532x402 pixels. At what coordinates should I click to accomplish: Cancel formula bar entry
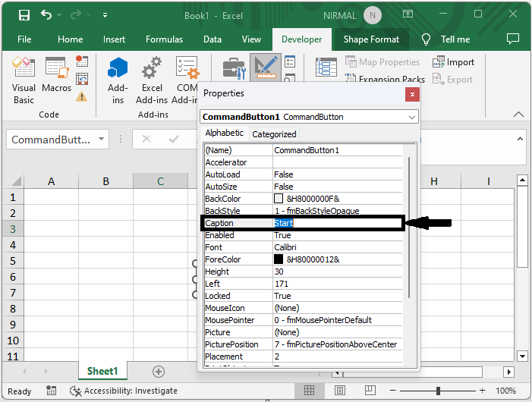(x=146, y=139)
